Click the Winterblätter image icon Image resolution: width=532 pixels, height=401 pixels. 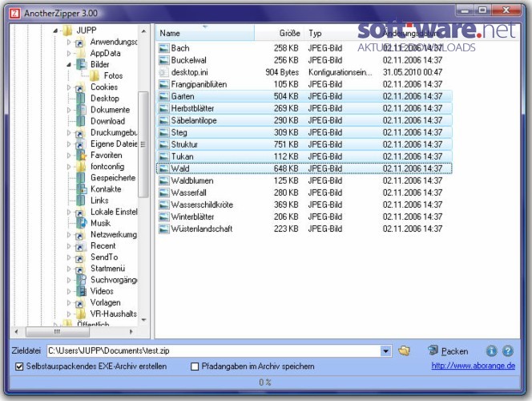point(164,217)
